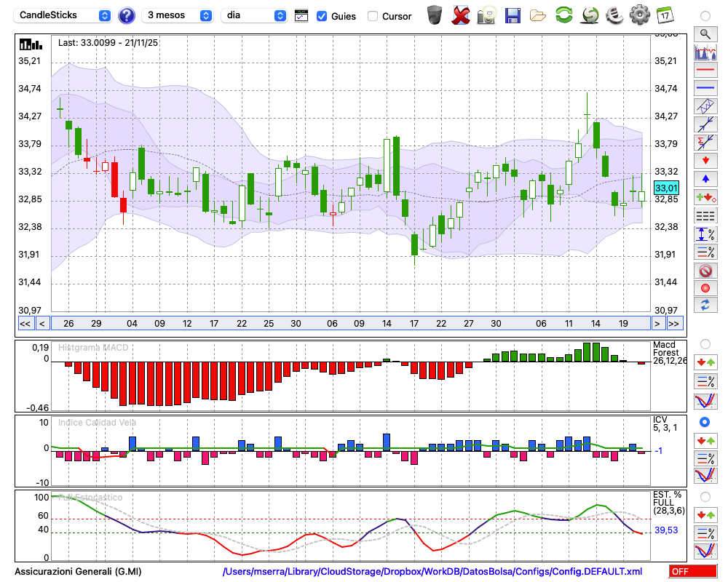Open the yellow folder icon in toolbar

pyautogui.click(x=537, y=15)
